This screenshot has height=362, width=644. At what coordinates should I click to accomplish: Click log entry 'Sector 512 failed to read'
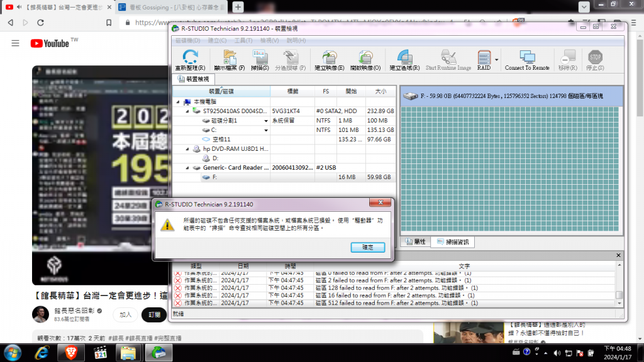click(x=394, y=303)
